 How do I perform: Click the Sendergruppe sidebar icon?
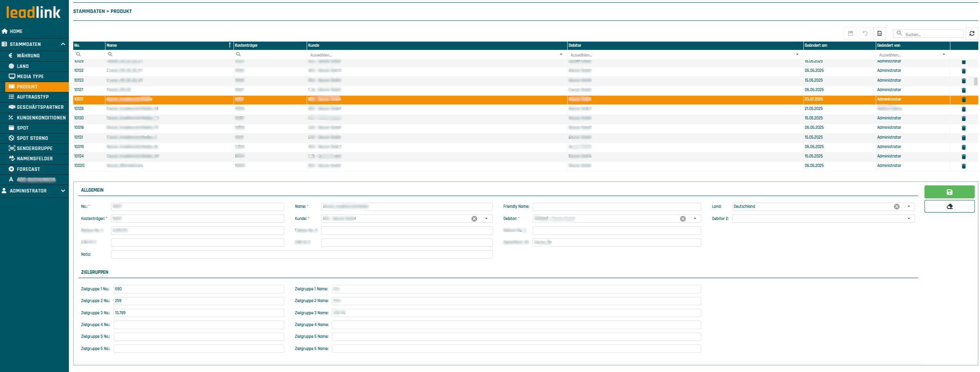pyautogui.click(x=11, y=148)
